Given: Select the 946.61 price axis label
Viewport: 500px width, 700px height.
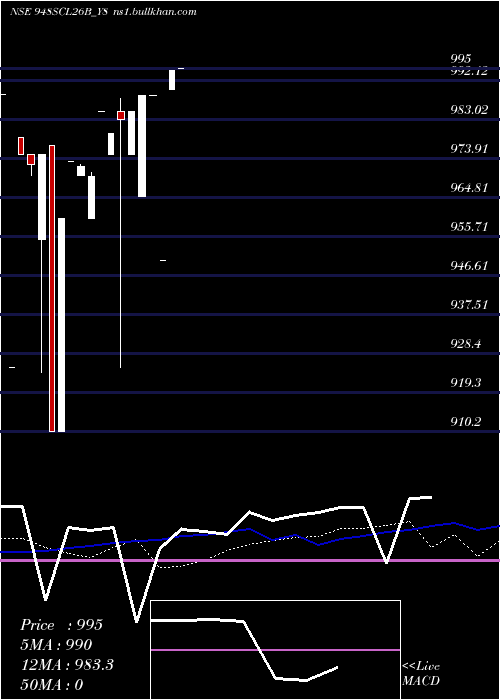Looking at the screenshot, I should (469, 266).
